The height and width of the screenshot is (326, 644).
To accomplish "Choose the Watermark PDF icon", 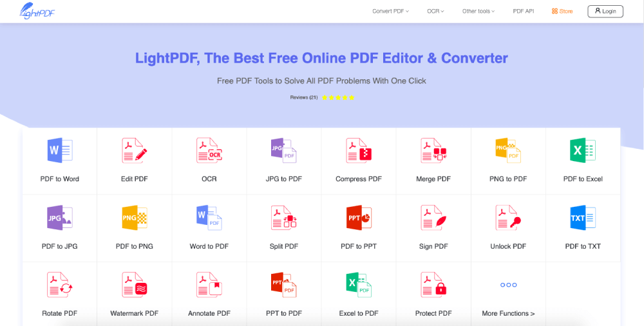I will [x=135, y=285].
